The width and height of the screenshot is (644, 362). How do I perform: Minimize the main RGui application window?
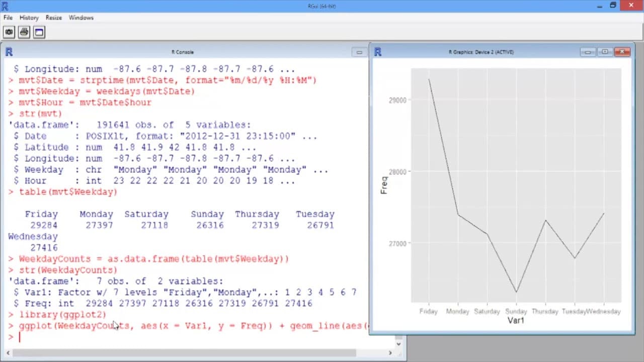click(599, 6)
